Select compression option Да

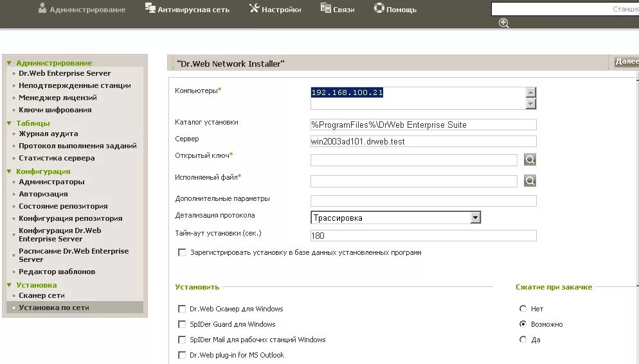pyautogui.click(x=523, y=339)
